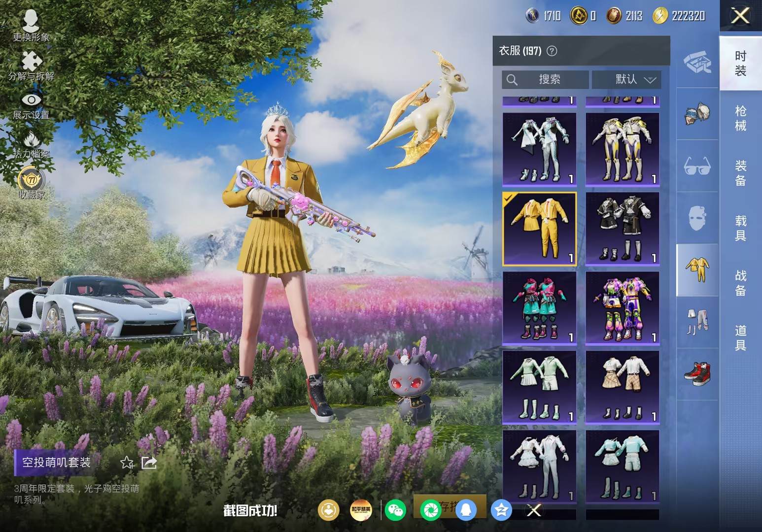Click the lightning coin currency 222320
762x532 pixels.
pos(660,16)
